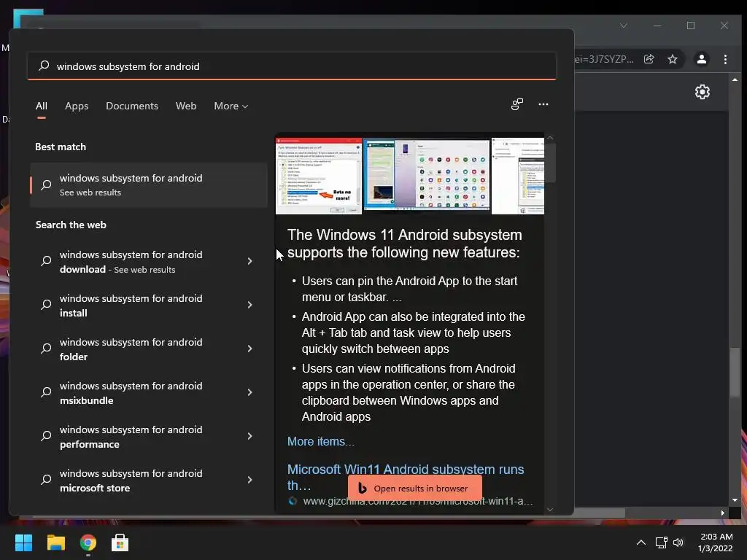
Task: Click Chrome horizontal scrollbar right arrow
Action: pyautogui.click(x=723, y=513)
